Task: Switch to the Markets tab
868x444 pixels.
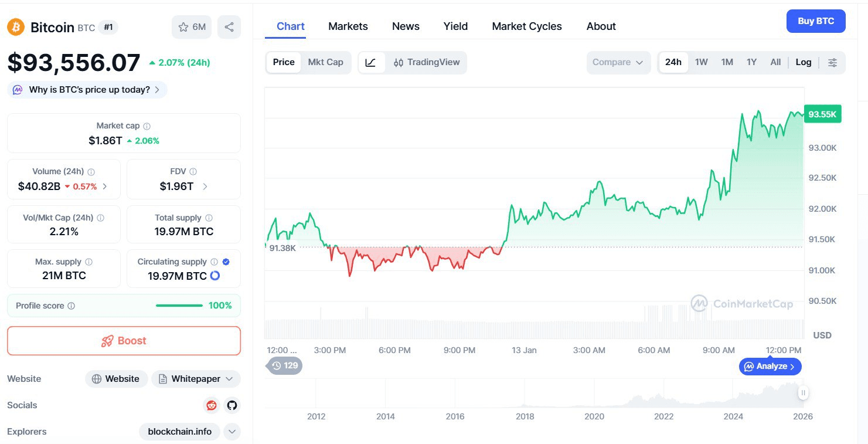Action: pos(348,26)
